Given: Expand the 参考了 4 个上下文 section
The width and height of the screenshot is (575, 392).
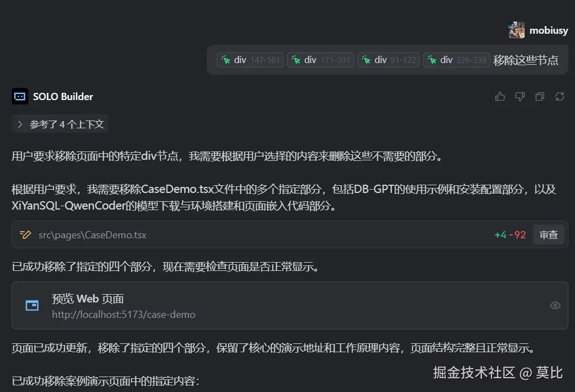Looking at the screenshot, I should tap(60, 124).
